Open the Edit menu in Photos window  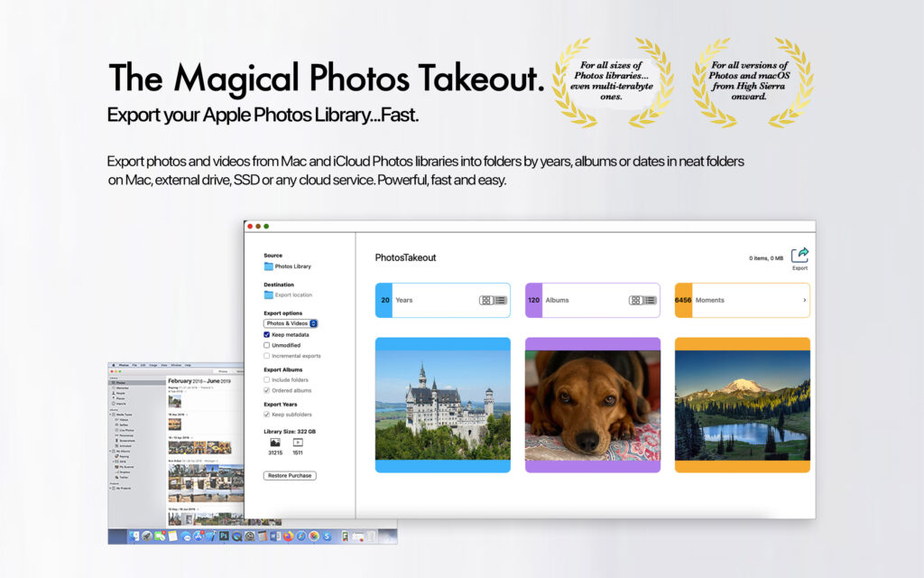pyautogui.click(x=143, y=365)
